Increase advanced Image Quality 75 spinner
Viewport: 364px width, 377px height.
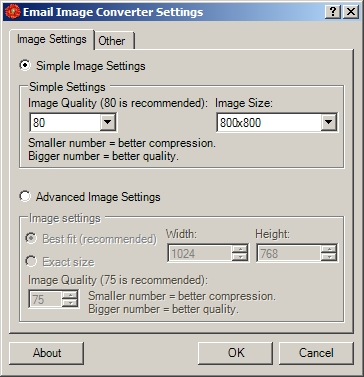point(70,295)
